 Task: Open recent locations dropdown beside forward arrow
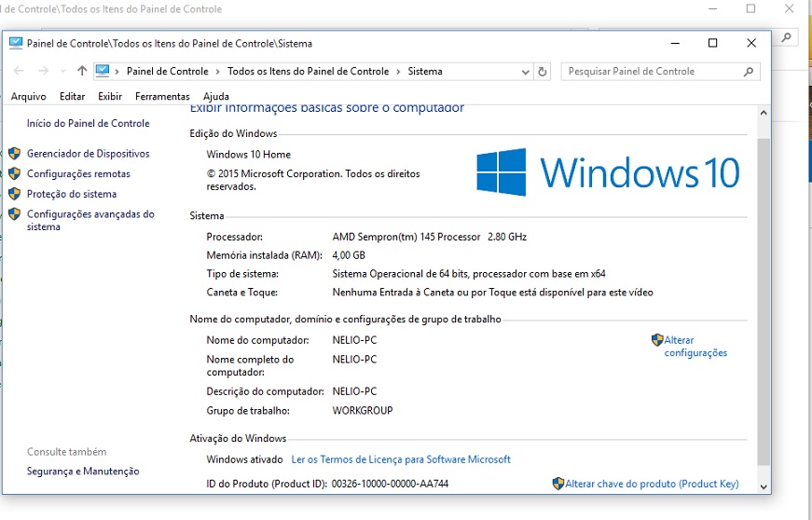(x=63, y=72)
